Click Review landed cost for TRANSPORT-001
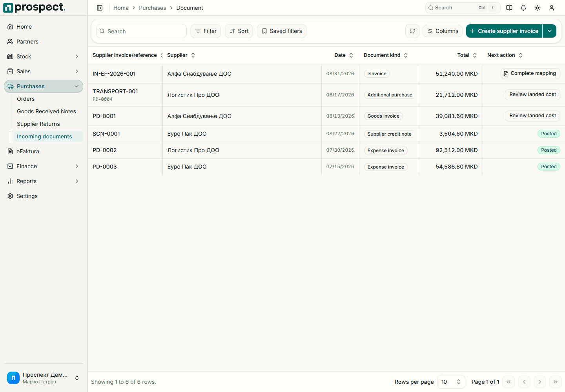This screenshot has height=392, width=565. pyautogui.click(x=532, y=94)
